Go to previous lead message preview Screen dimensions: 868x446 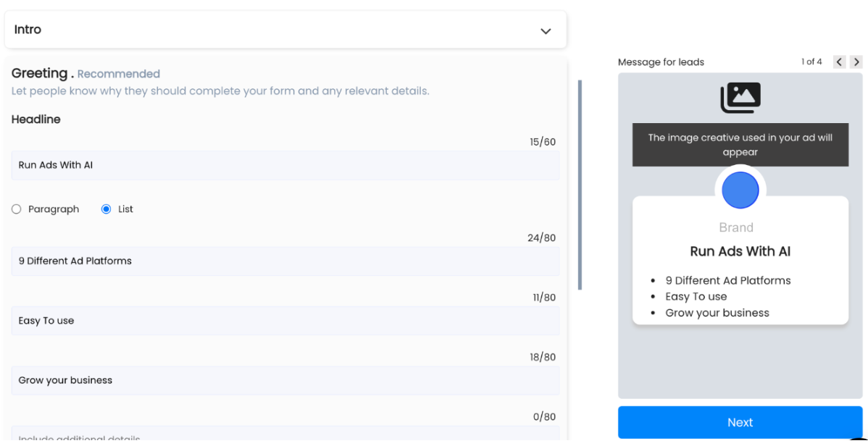pos(839,62)
